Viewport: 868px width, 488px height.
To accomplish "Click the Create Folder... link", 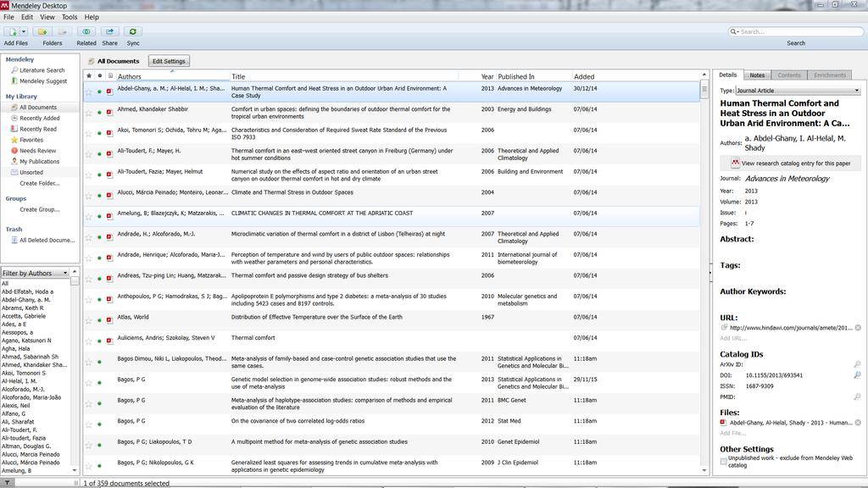I will (x=40, y=183).
